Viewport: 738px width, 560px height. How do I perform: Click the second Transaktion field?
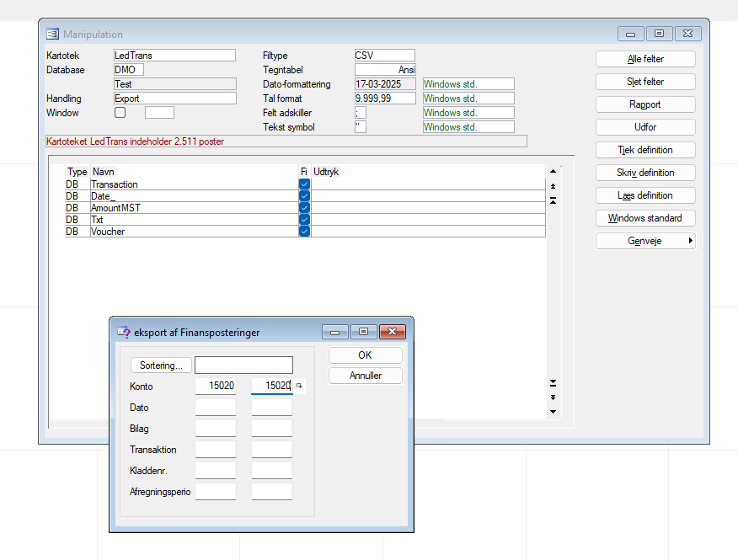tap(271, 450)
